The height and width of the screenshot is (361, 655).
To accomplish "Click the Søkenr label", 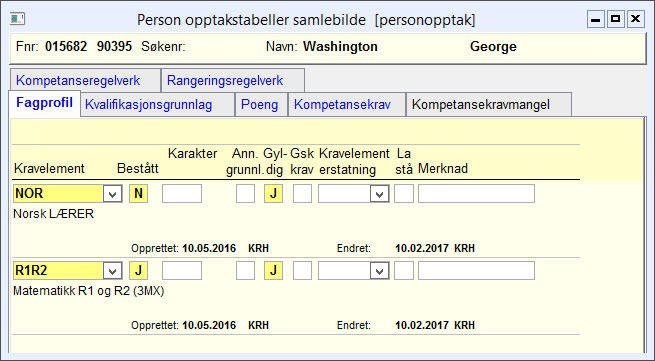I will [x=163, y=46].
